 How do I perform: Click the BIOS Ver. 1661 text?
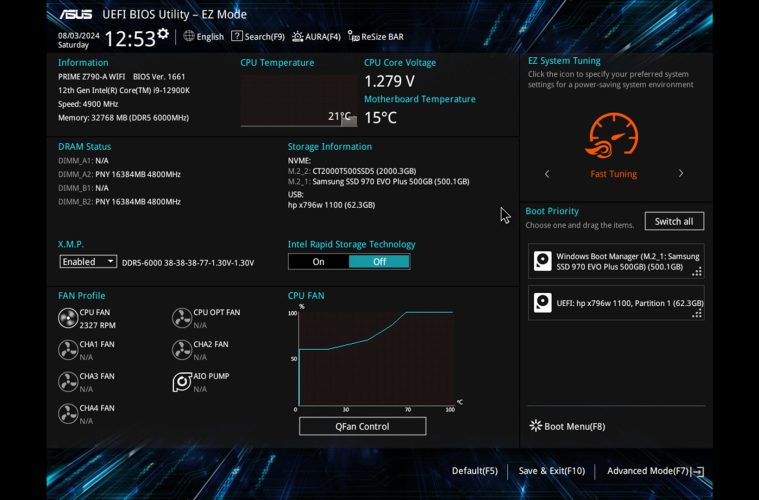(159, 76)
